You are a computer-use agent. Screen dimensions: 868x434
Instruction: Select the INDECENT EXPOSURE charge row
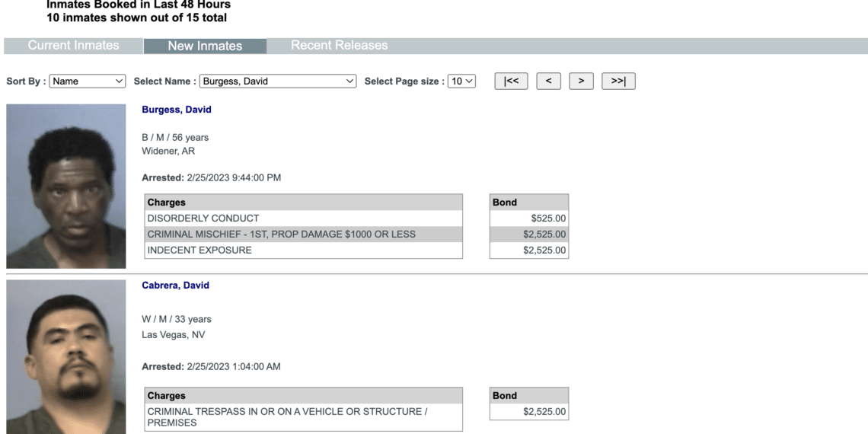tap(303, 251)
